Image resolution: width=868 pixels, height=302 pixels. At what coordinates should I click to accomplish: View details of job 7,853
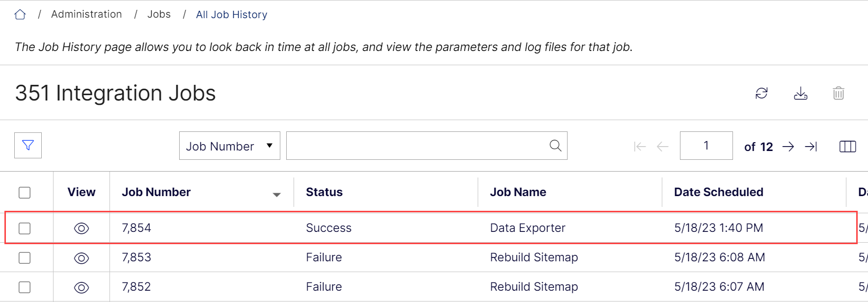coord(81,258)
